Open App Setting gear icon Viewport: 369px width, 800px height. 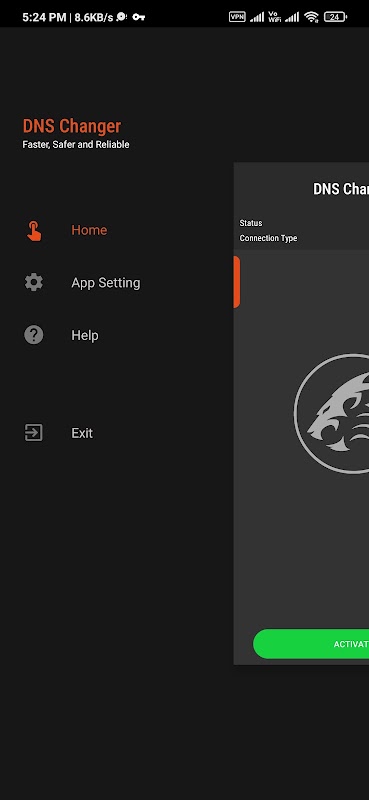click(x=34, y=282)
